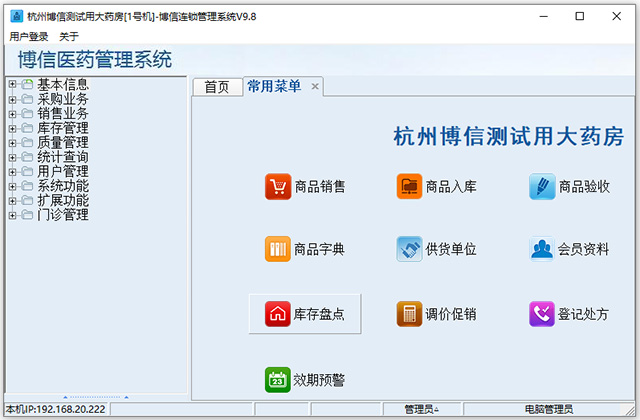Click the folder icon beside 用户管理

tap(27, 171)
